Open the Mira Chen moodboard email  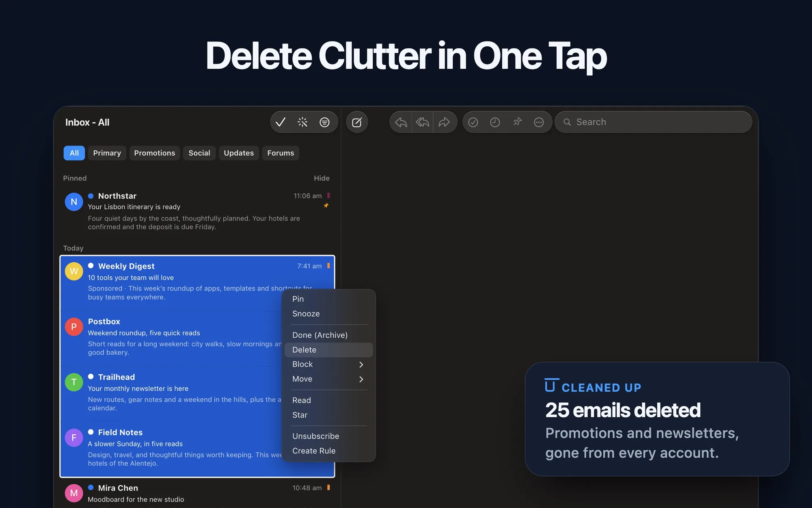[197, 494]
